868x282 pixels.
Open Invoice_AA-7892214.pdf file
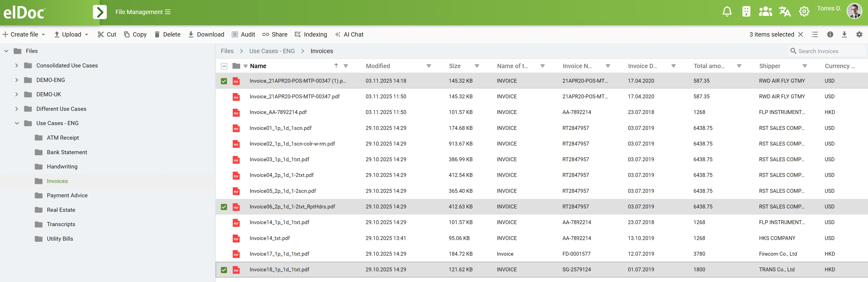click(278, 112)
